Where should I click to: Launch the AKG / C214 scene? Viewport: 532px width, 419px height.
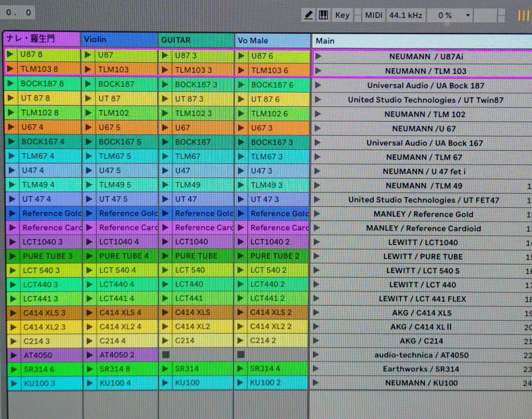point(316,341)
